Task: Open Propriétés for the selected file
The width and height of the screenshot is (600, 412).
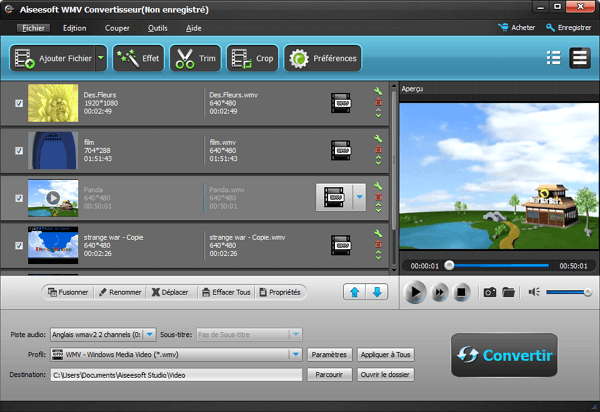Action: pos(280,292)
